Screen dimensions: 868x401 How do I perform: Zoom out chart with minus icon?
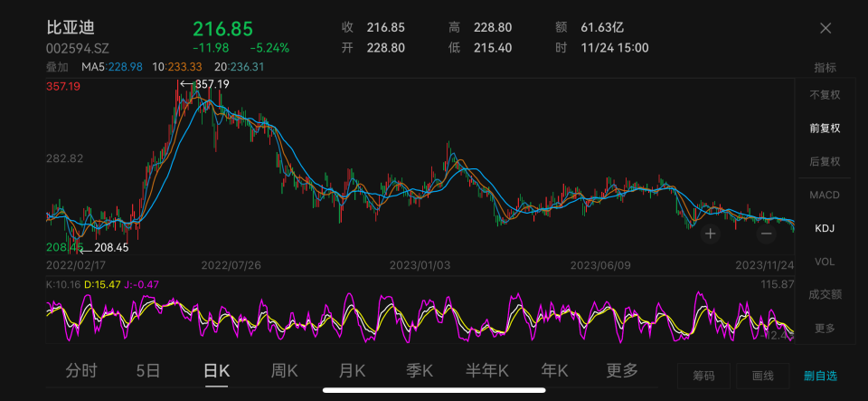click(x=766, y=234)
